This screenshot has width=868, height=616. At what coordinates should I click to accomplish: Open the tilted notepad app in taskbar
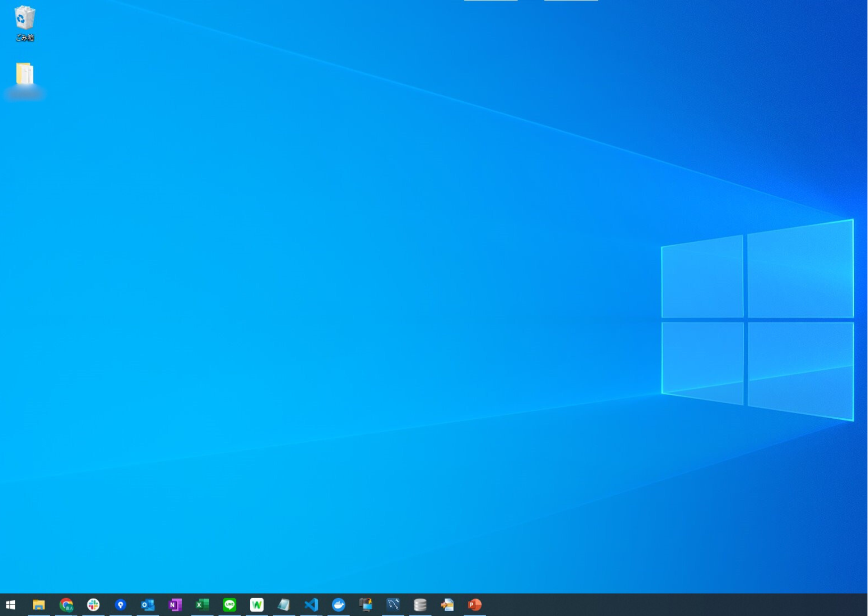tap(284, 605)
